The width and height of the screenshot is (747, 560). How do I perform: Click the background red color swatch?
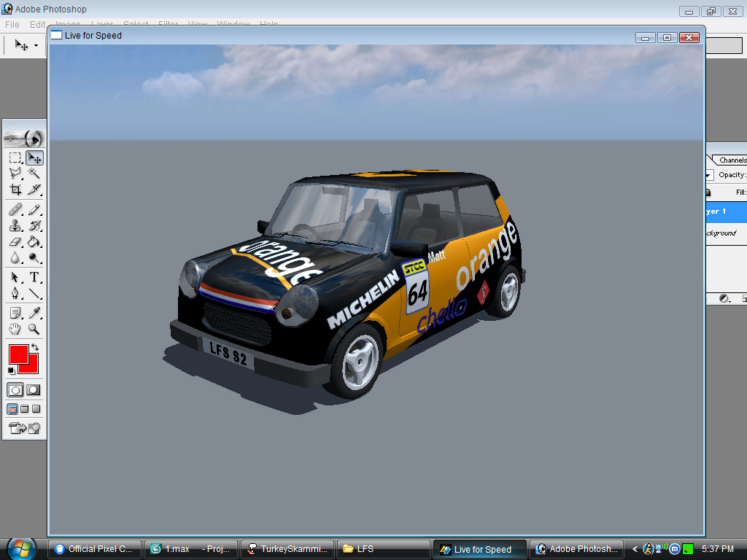[x=32, y=367]
